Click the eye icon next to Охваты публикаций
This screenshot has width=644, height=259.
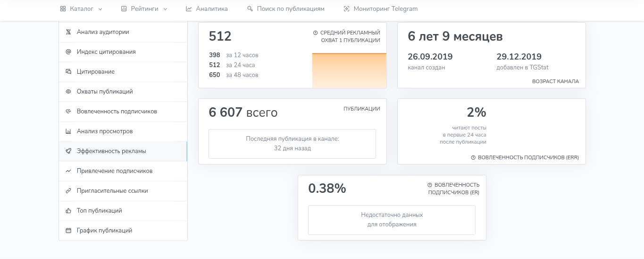point(68,92)
